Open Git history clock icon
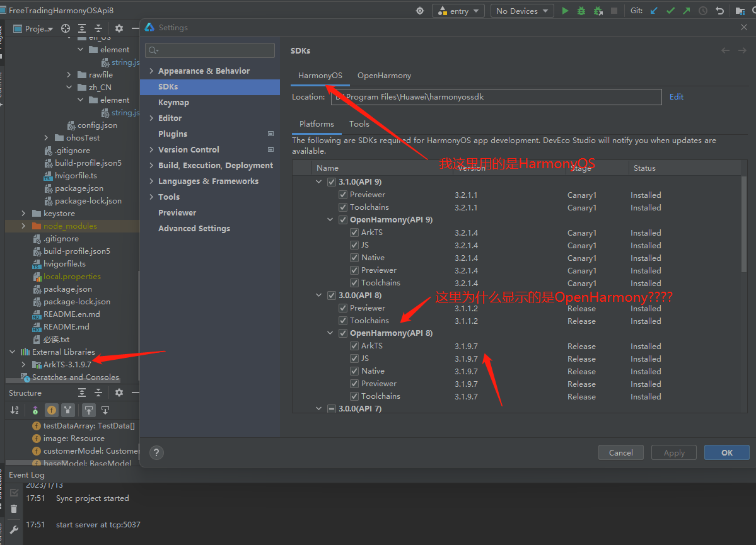The height and width of the screenshot is (545, 756). click(x=703, y=11)
